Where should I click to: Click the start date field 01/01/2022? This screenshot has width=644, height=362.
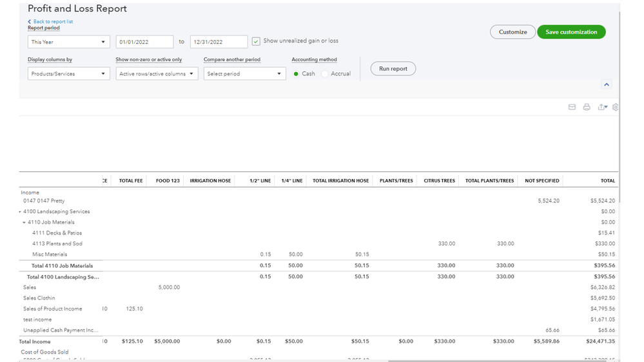(x=144, y=42)
